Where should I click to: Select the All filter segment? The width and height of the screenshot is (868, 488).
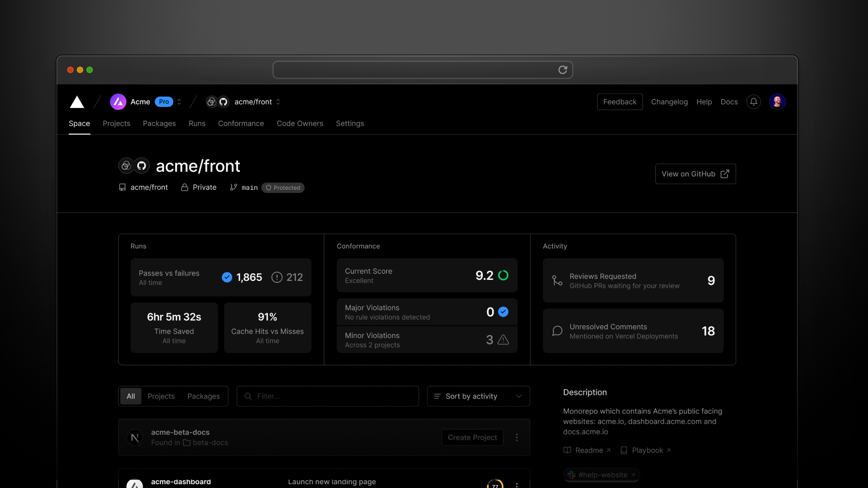tap(131, 396)
